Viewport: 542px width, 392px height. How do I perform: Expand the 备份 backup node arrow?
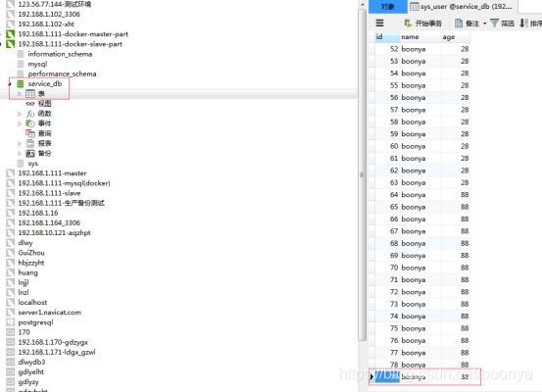click(x=20, y=154)
